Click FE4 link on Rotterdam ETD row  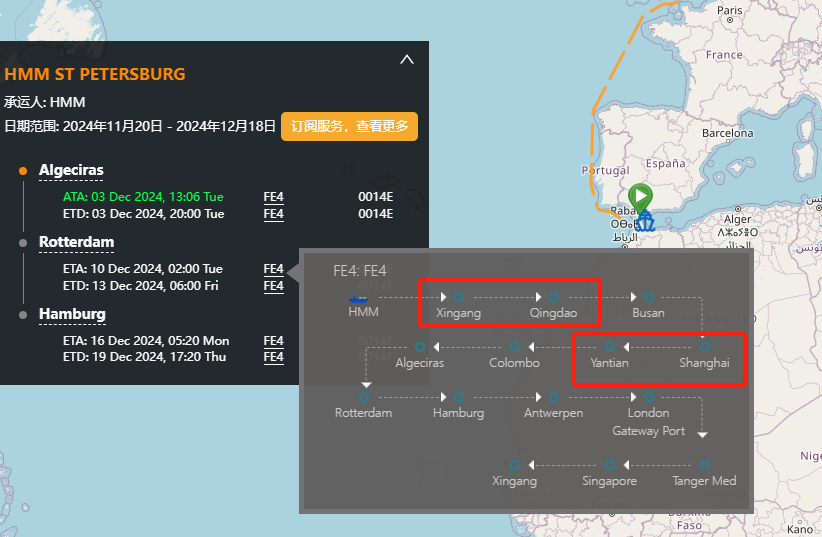coord(274,286)
